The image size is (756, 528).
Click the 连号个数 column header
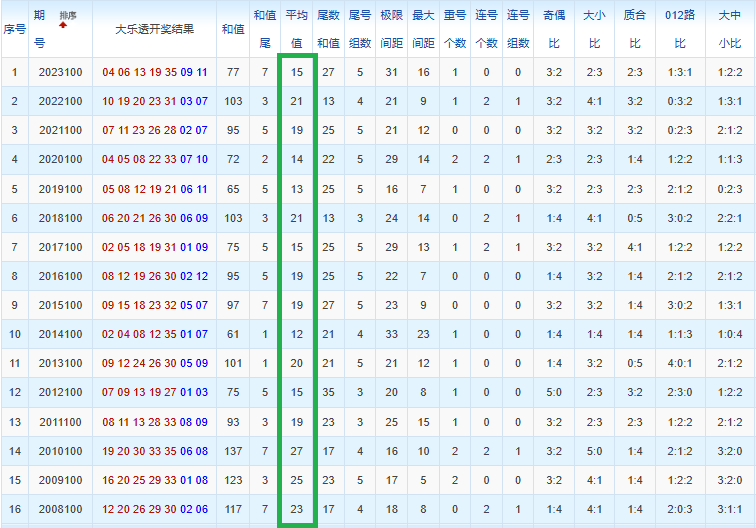(486, 29)
